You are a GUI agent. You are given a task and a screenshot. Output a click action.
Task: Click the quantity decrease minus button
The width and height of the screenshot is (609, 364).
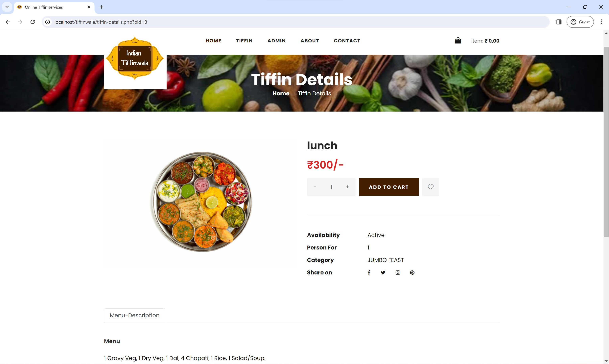(315, 187)
